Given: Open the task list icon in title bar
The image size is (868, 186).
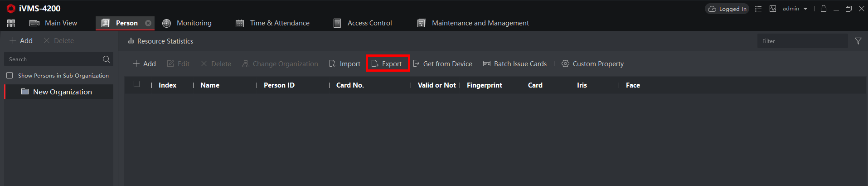Looking at the screenshot, I should (x=758, y=9).
